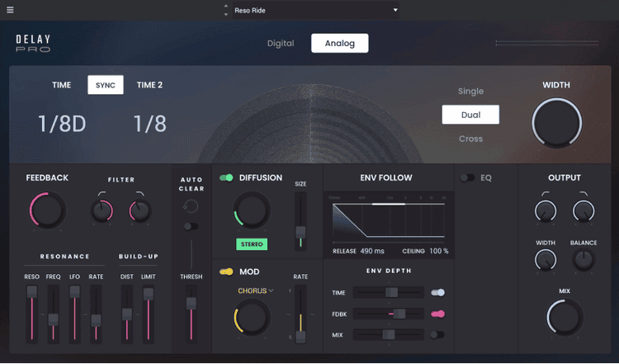This screenshot has width=619, height=364.
Task: Click the output Mix knob
Action: tap(565, 317)
